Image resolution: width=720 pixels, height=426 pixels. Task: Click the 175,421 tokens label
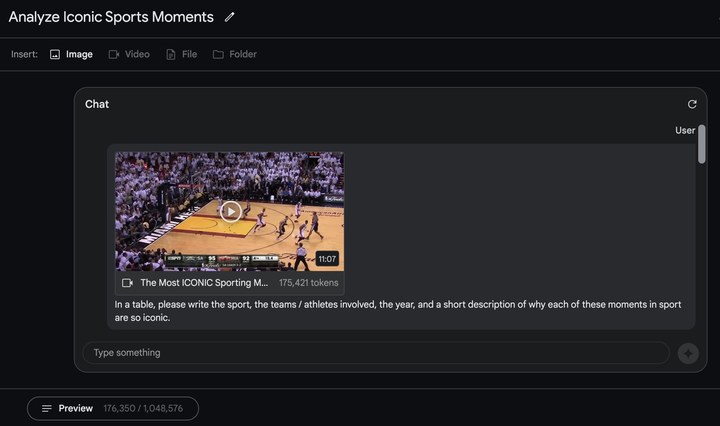309,283
